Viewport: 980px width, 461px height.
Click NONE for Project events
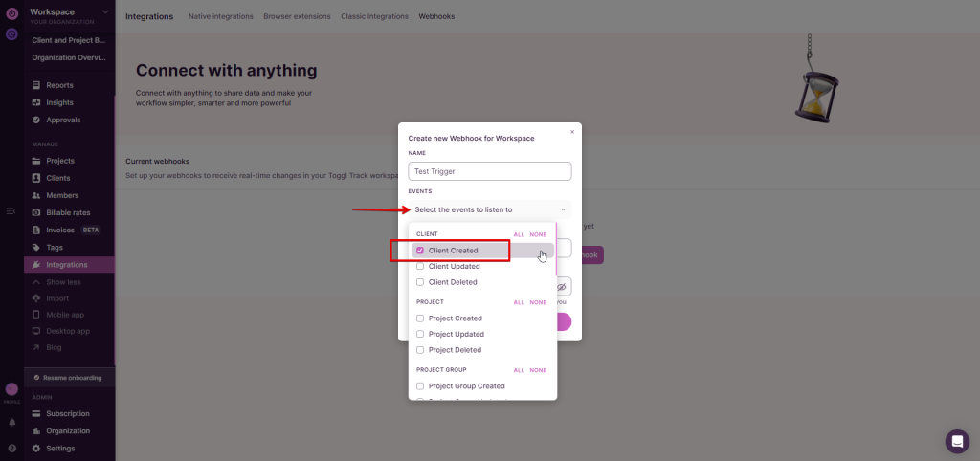coord(538,302)
